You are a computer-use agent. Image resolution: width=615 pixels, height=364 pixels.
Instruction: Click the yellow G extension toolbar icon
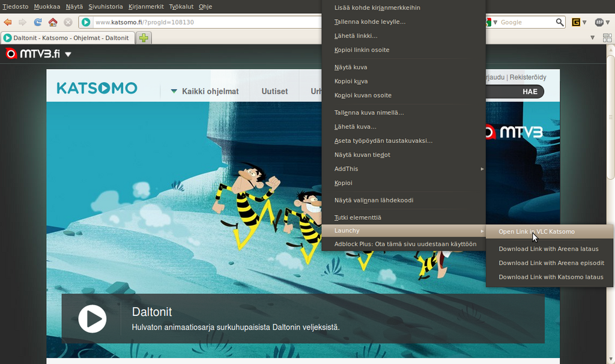576,22
